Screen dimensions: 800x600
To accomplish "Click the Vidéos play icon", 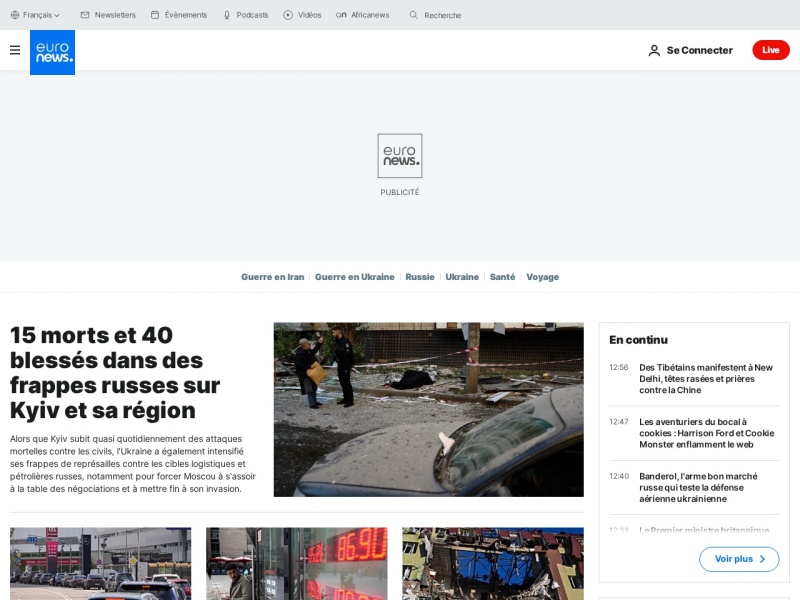I will [288, 15].
